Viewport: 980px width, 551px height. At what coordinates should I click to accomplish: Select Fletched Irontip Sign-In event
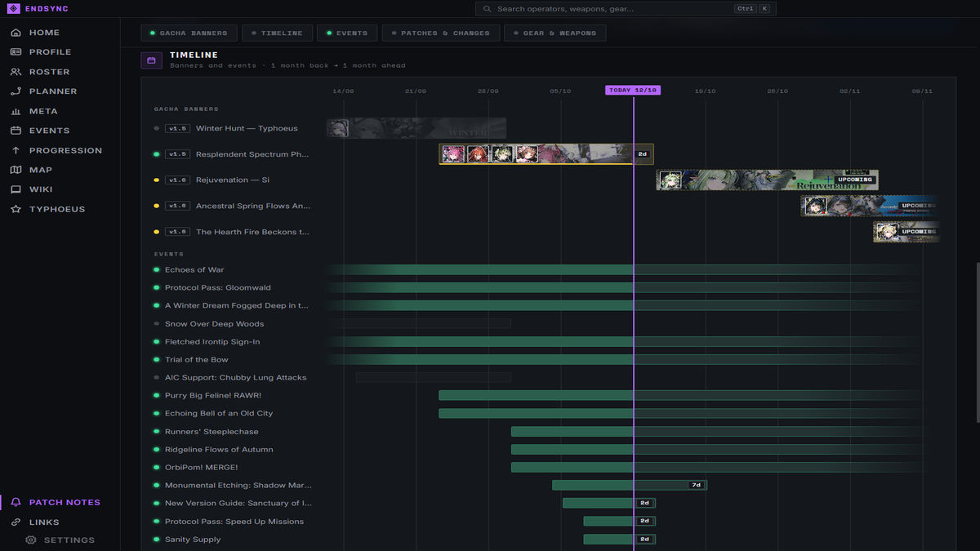212,342
